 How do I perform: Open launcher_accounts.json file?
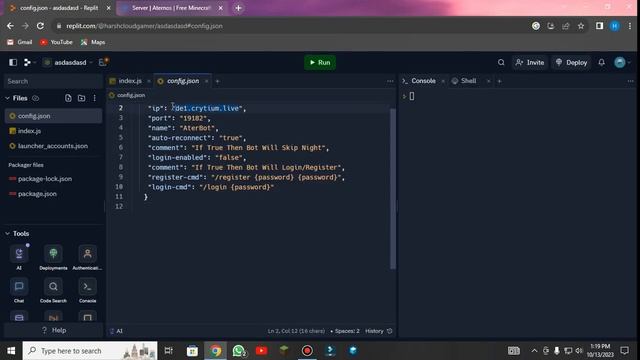53,146
